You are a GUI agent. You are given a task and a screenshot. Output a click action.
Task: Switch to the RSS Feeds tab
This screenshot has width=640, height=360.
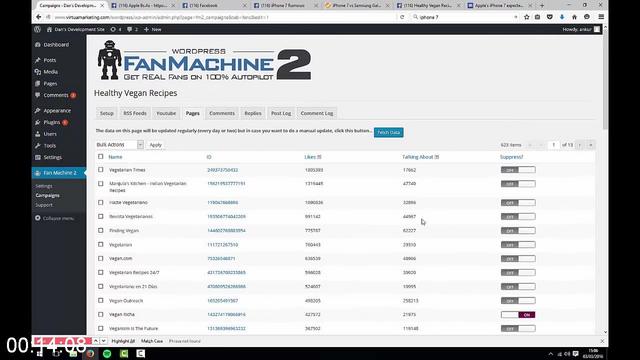(135, 113)
